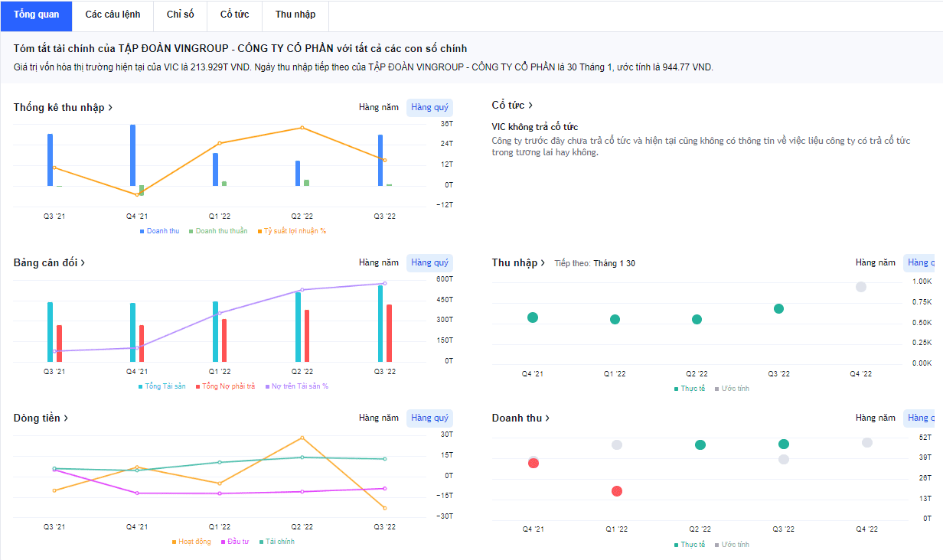Switch to the Các câu lệnh tab

tap(113, 15)
